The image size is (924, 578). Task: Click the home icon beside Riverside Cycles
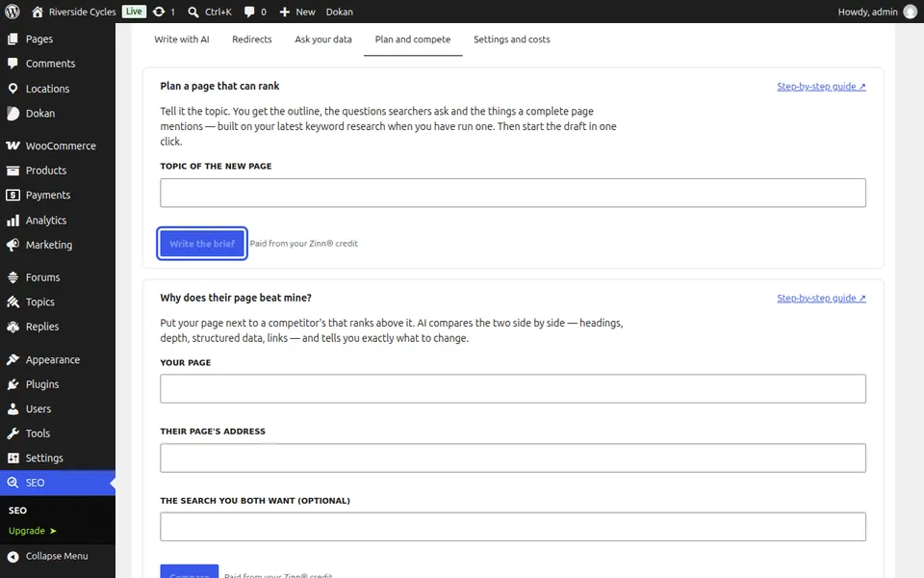pos(38,12)
